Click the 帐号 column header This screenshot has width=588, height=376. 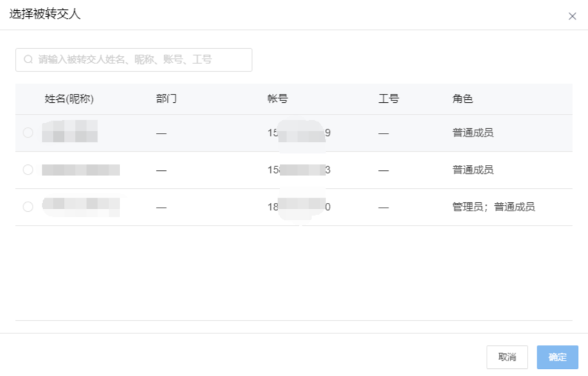click(277, 99)
